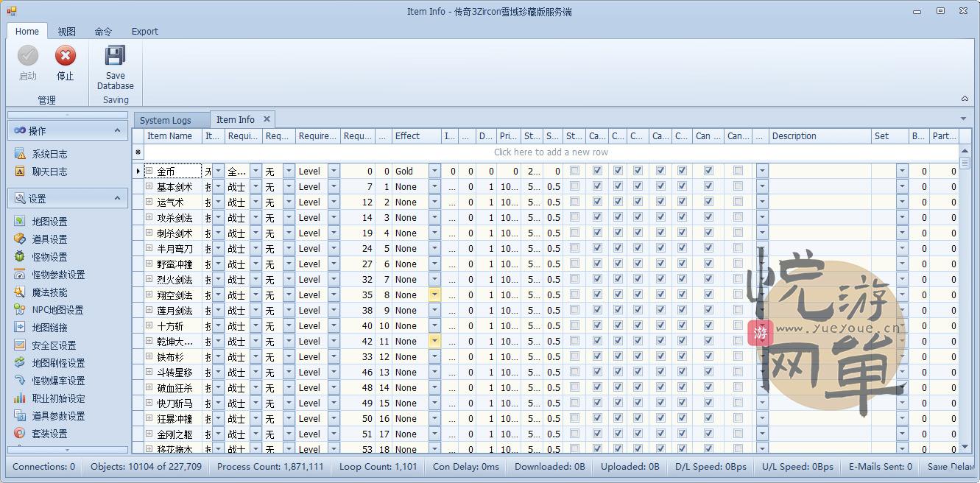Sort by the Item Name column header
The height and width of the screenshot is (483, 980).
[169, 136]
